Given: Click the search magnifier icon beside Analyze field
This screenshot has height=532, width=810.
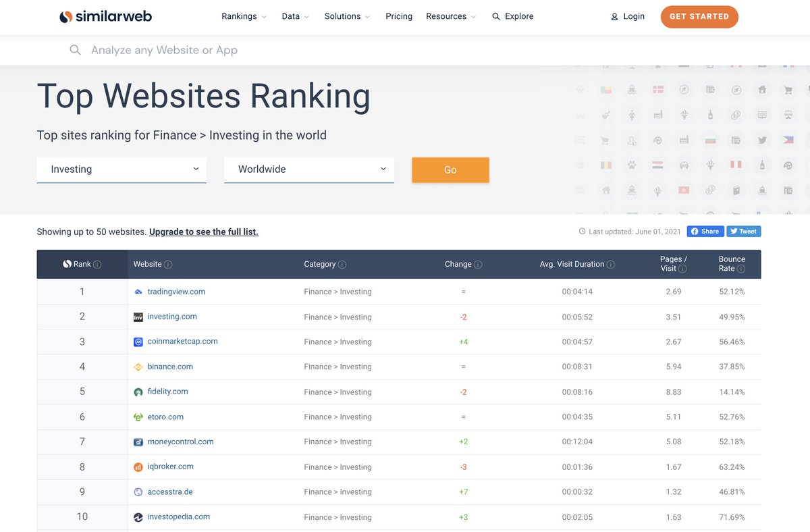Looking at the screenshot, I should point(76,50).
